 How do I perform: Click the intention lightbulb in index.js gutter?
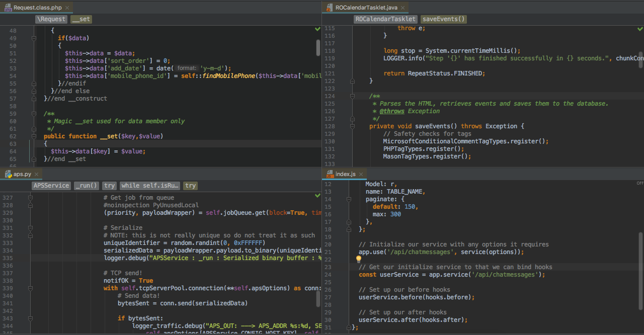pos(358,259)
